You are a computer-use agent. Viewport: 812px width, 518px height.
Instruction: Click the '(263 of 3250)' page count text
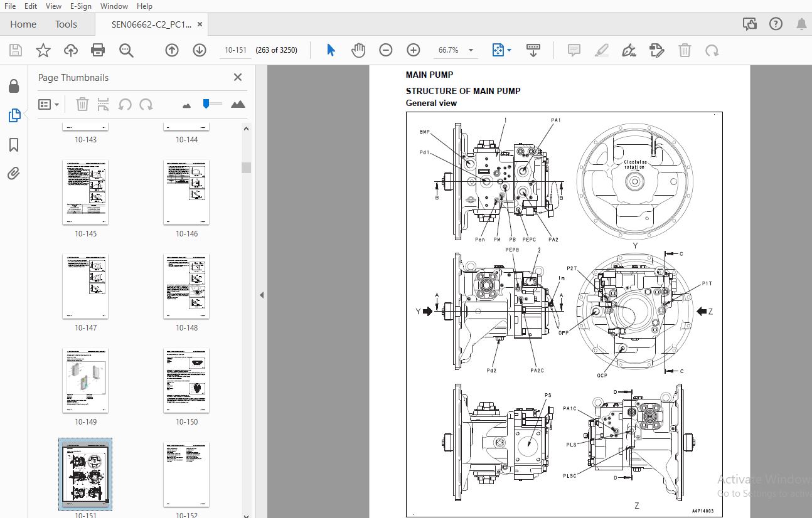point(276,50)
